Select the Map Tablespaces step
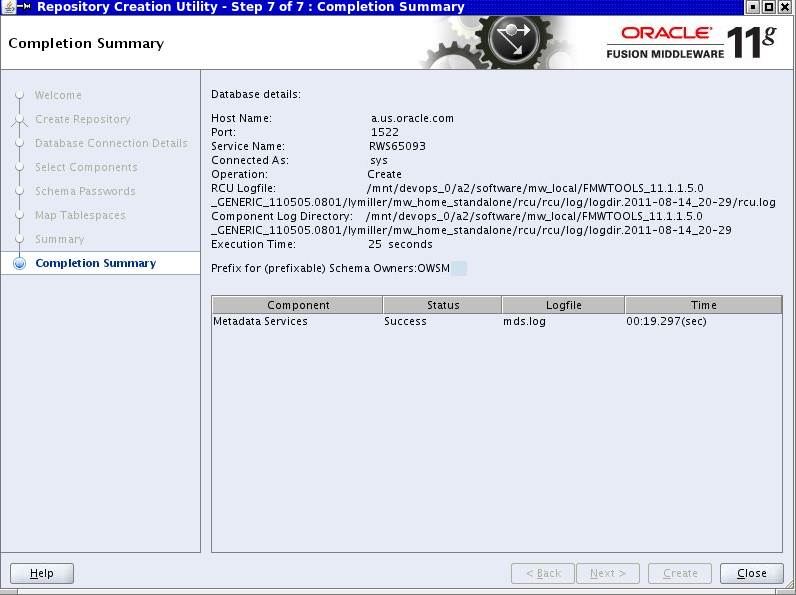Image resolution: width=796 pixels, height=595 pixels. point(80,215)
